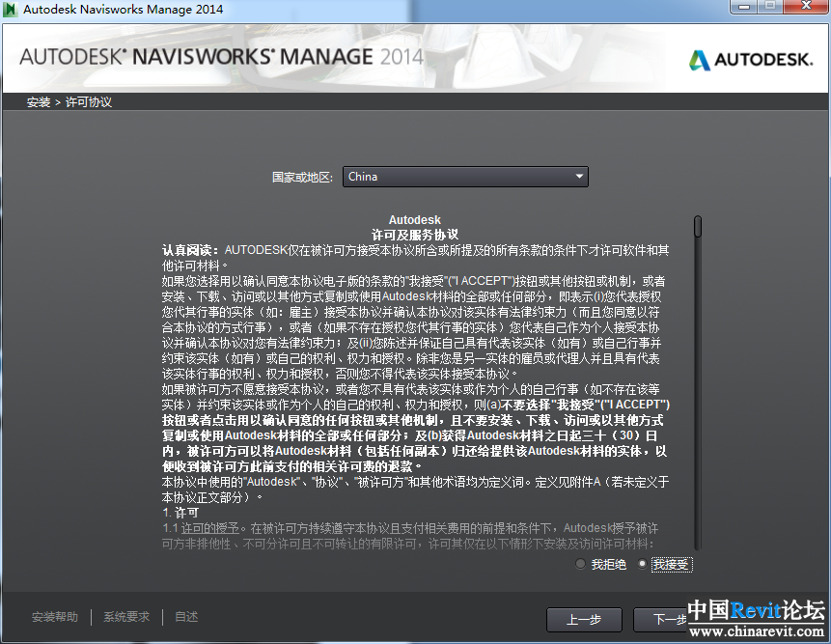Open the 系统要求 system requirements link
This screenshot has width=831, height=644.
tap(126, 617)
